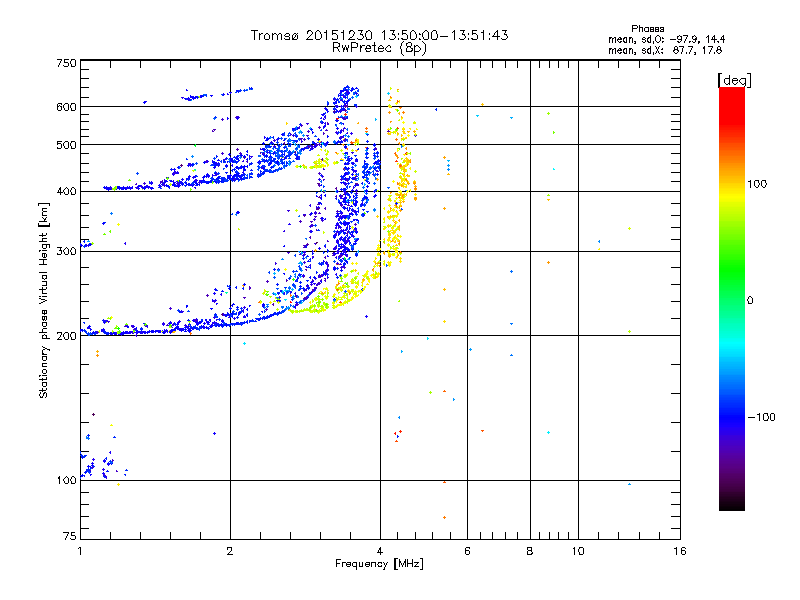Screen dimensions: 800x600
Task: Click the plot title 'Tromsø 20151230 13:50:00-13:51:43'
Action: tap(379, 35)
